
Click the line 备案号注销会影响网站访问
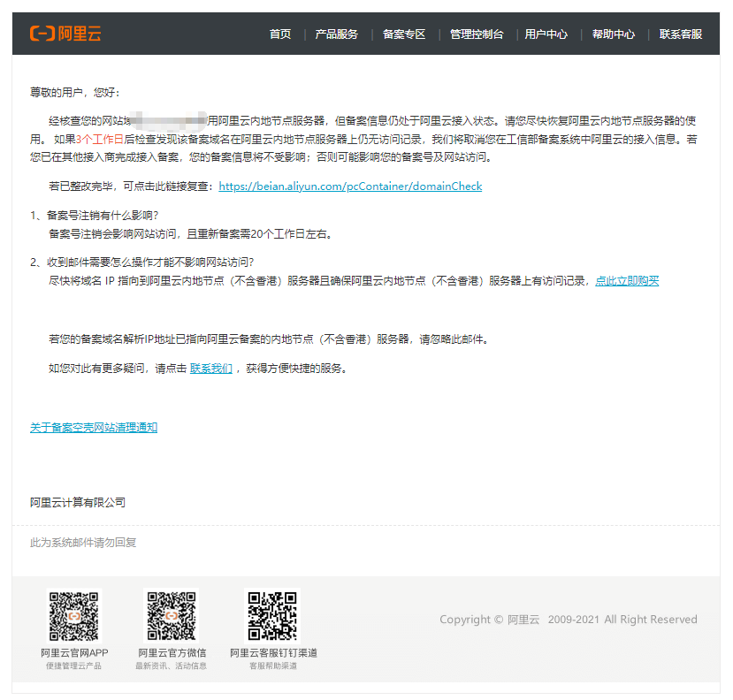(x=192, y=233)
